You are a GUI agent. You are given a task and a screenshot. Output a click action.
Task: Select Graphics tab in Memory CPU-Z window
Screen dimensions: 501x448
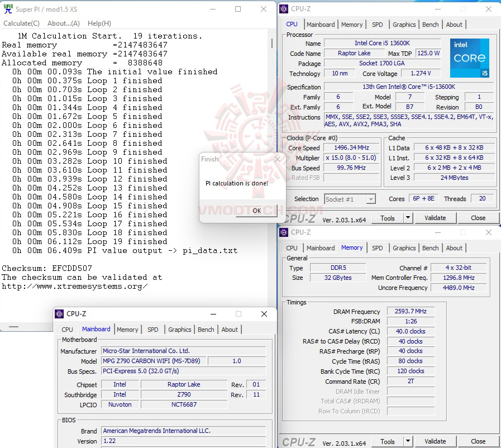(x=404, y=248)
